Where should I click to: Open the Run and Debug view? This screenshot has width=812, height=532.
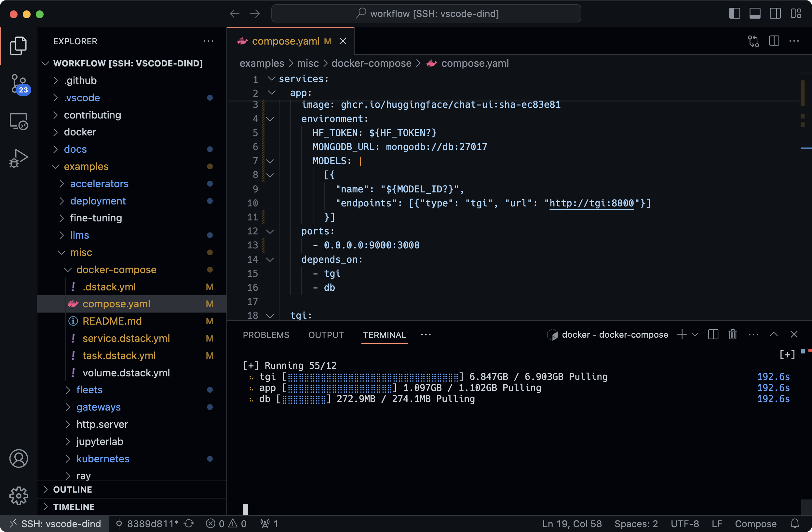tap(19, 159)
